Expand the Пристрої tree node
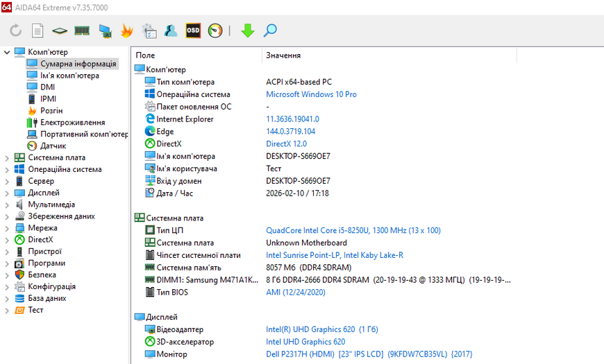The image size is (604, 364). point(6,252)
